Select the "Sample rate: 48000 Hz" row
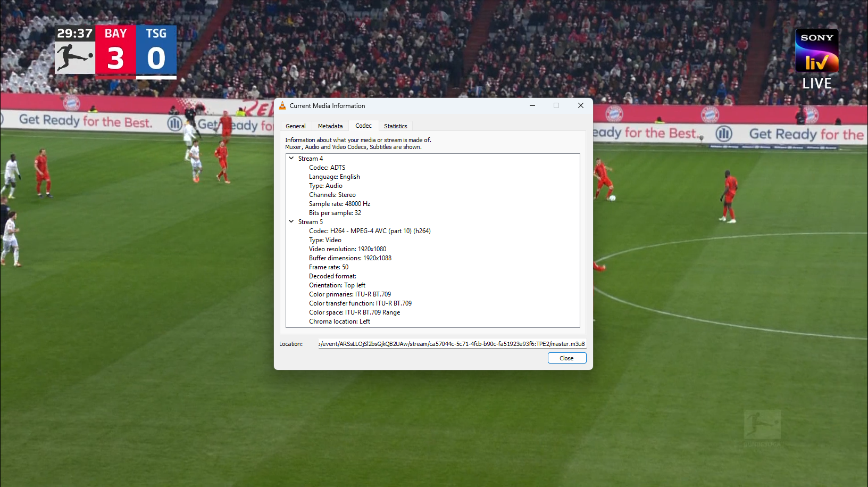The height and width of the screenshot is (487, 868). [339, 204]
